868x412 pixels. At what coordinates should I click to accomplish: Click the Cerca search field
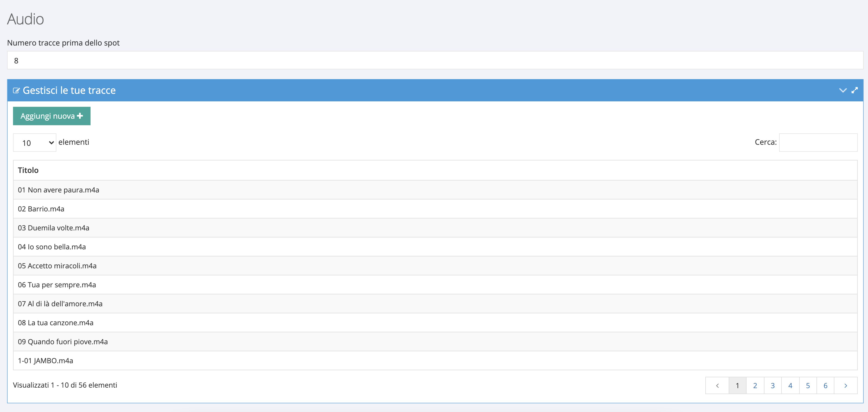point(818,143)
